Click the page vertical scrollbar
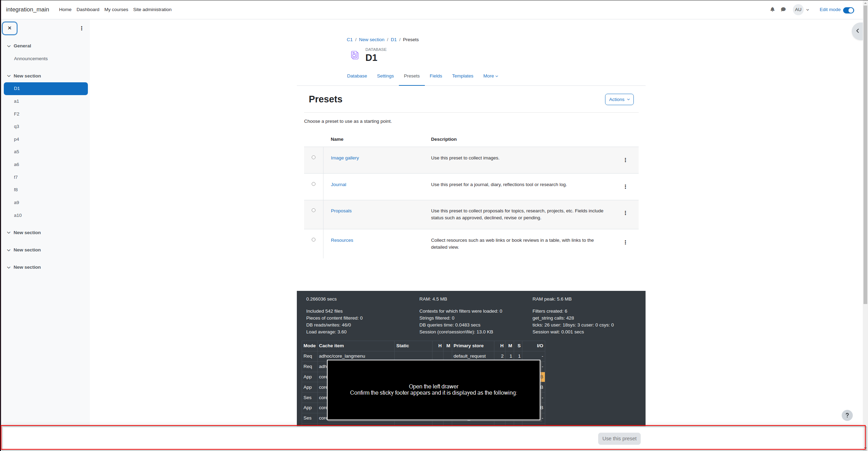This screenshot has width=868, height=451. 866,156
